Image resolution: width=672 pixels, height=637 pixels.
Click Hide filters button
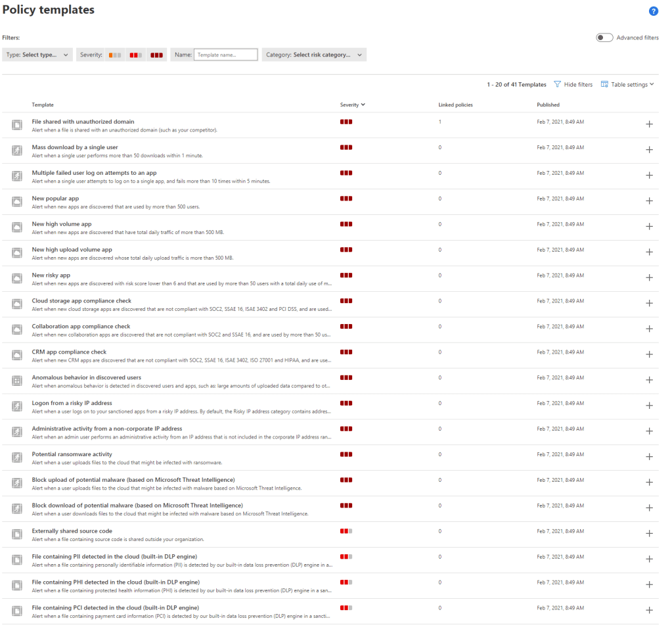[x=573, y=85]
